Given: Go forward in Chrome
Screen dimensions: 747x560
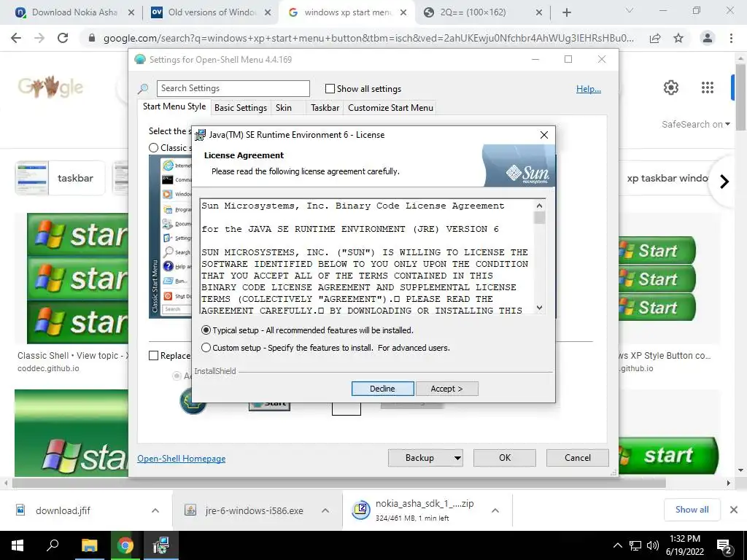Looking at the screenshot, I should (x=39, y=38).
